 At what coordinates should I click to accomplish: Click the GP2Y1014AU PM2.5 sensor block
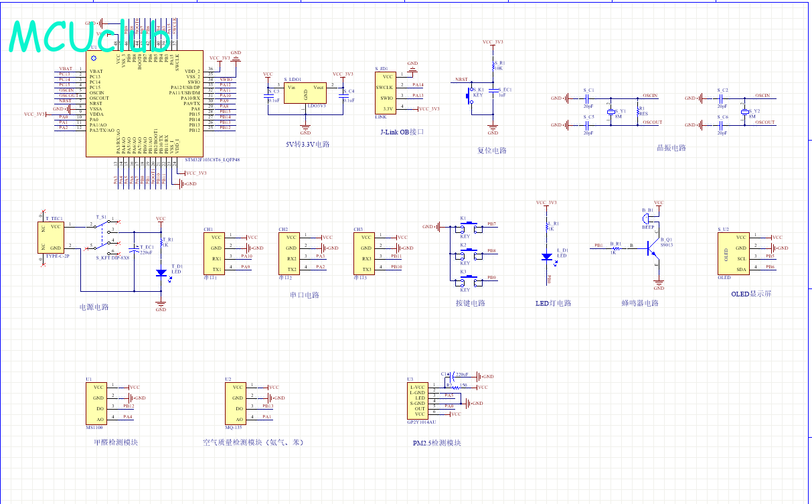418,400
